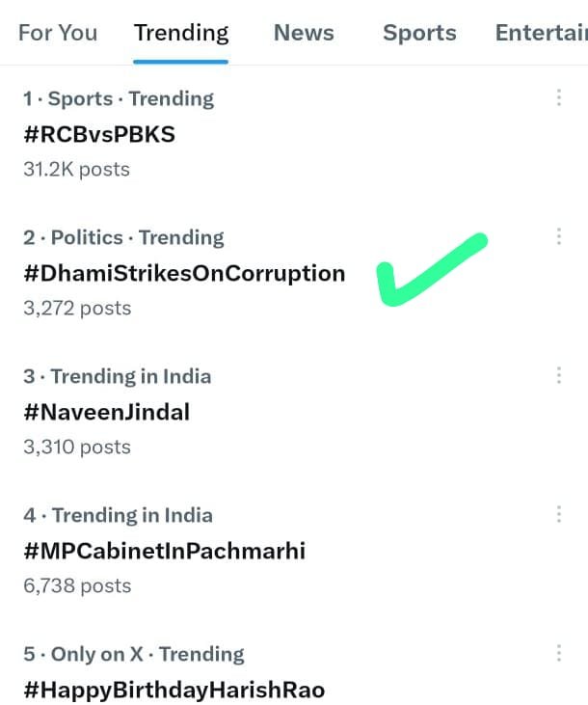The height and width of the screenshot is (705, 588).
Task: Tap the 31.2K posts count
Action: click(x=76, y=169)
